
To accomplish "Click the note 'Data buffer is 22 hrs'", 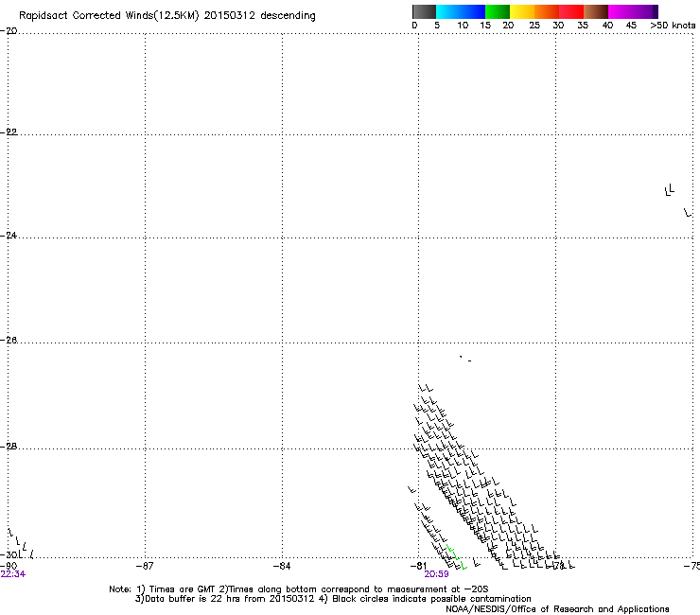I will tap(193, 599).
